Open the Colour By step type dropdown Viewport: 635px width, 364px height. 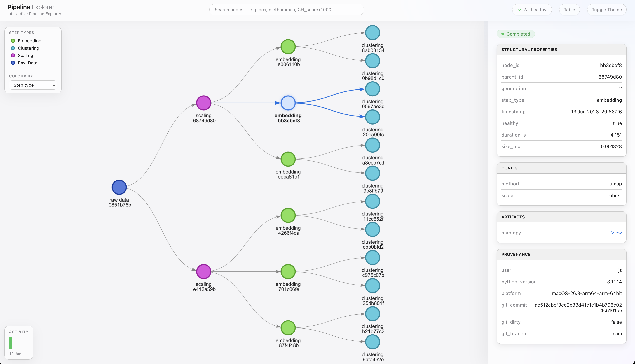tap(33, 85)
